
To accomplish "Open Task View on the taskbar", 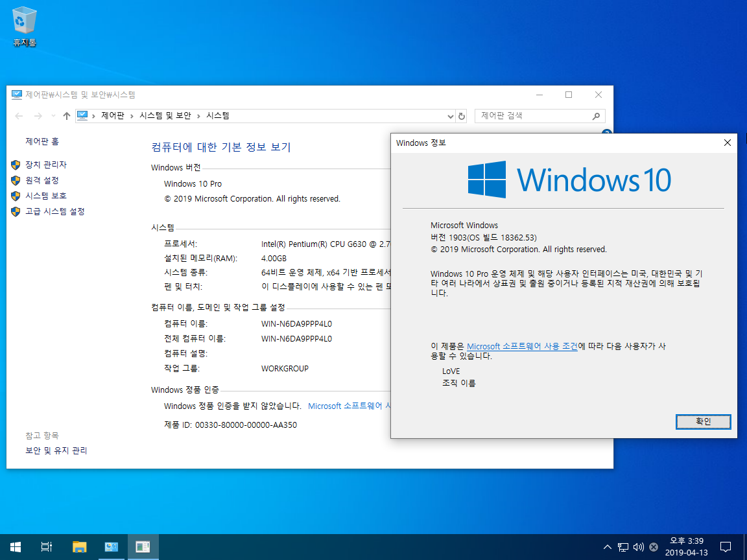I will click(46, 546).
